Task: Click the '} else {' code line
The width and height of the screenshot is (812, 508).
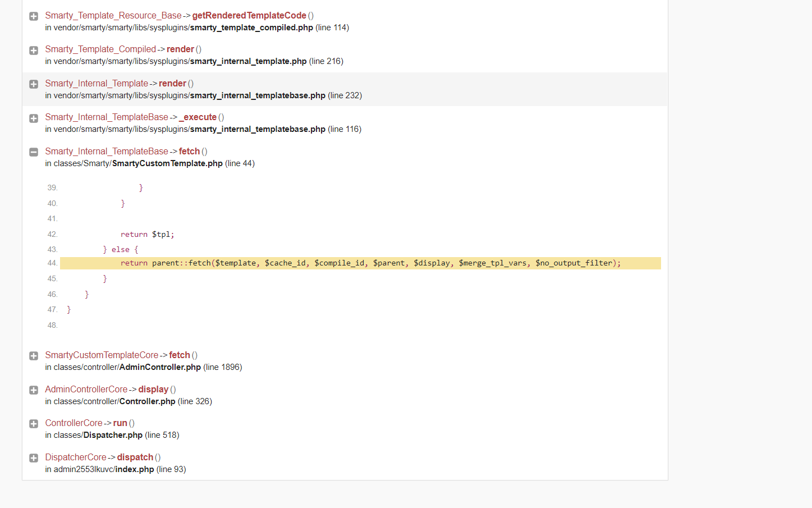Action: pos(121,250)
